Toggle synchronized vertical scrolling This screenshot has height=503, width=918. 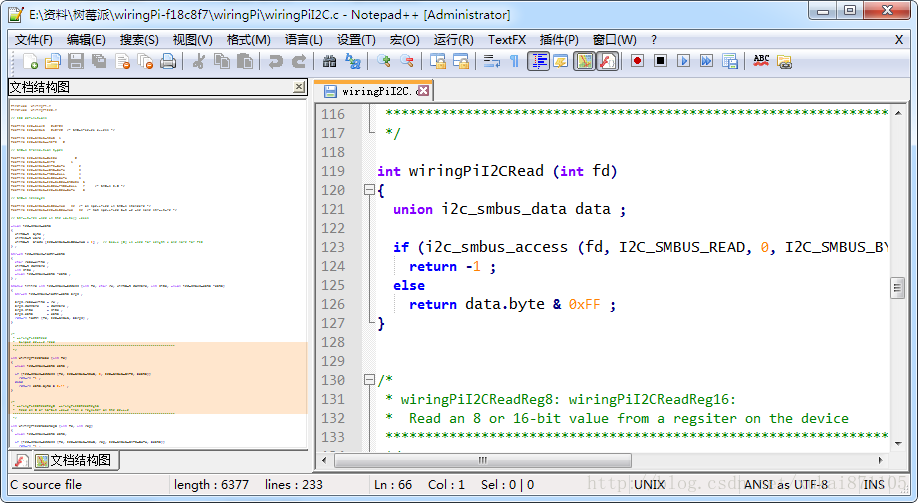click(438, 61)
